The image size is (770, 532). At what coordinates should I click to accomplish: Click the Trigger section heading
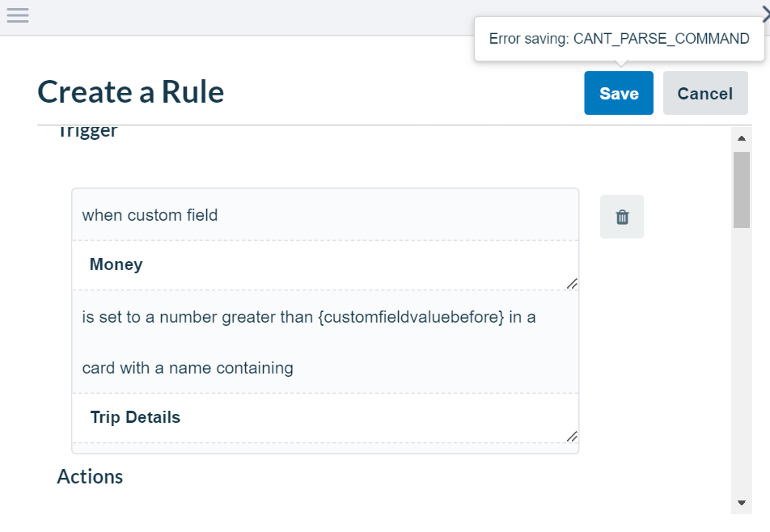(x=88, y=132)
